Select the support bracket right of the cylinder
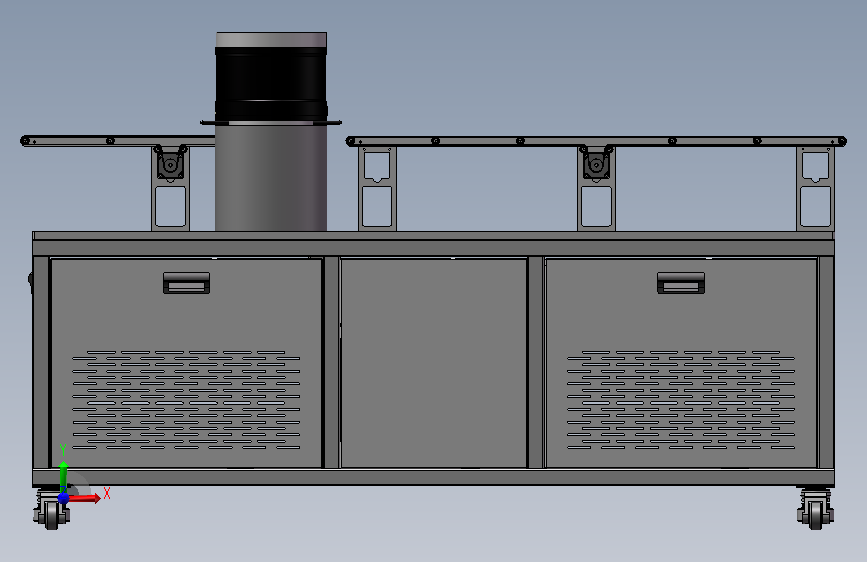 pyautogui.click(x=377, y=189)
